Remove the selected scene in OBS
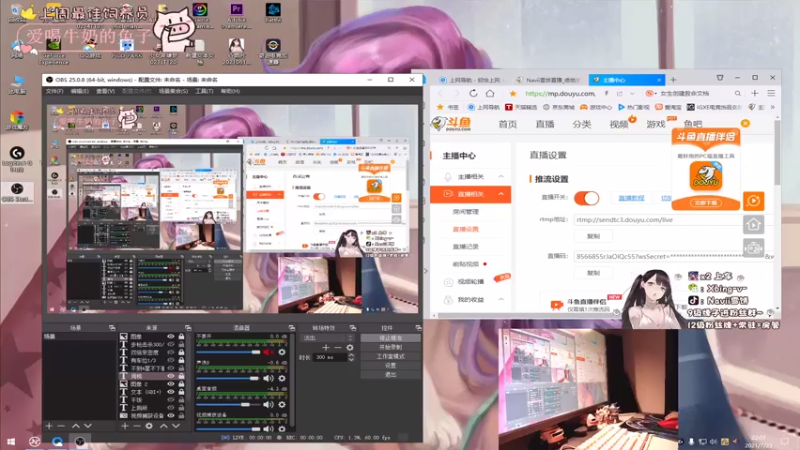Image resolution: width=800 pixels, height=450 pixels. pyautogui.click(x=61, y=426)
